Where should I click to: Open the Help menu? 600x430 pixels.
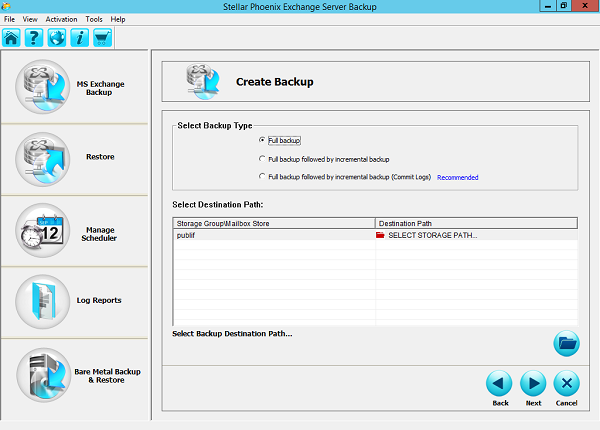(118, 19)
